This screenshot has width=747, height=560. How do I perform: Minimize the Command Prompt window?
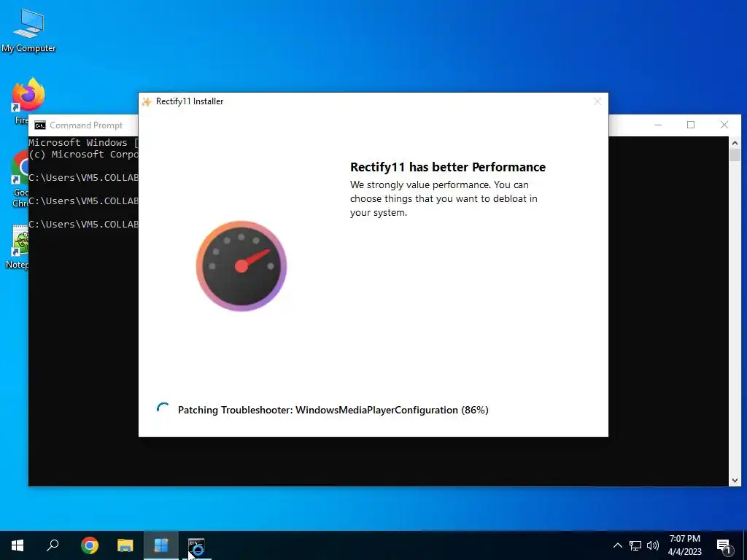[x=658, y=125]
